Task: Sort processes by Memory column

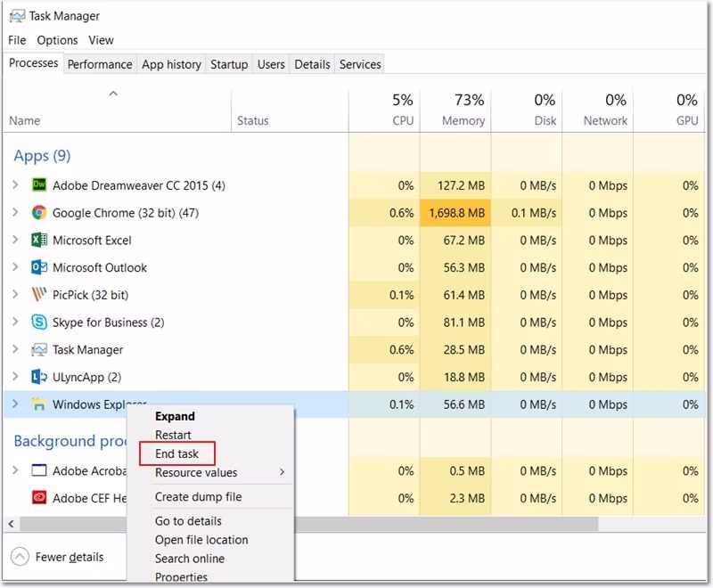Action: [463, 120]
